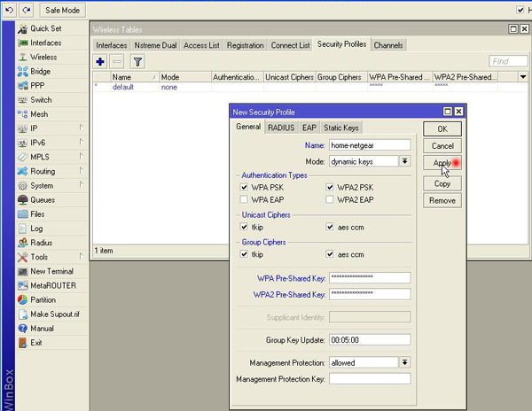The image size is (532, 411).
Task: Expand IP submenu arrow
Action: point(81,128)
